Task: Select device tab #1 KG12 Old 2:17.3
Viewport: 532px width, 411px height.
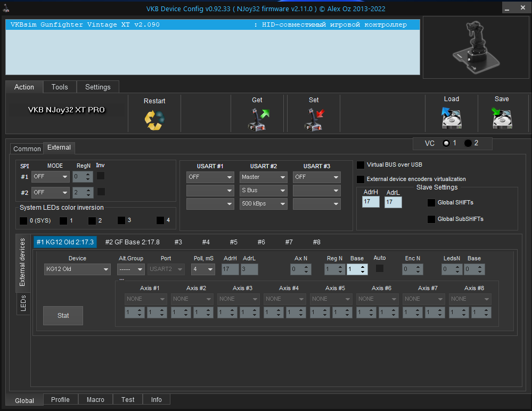Action: tap(65, 242)
